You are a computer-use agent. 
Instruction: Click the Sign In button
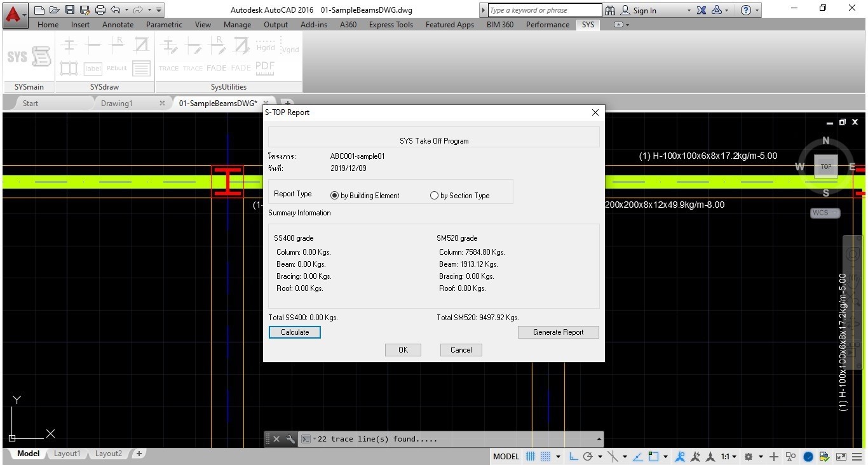638,10
